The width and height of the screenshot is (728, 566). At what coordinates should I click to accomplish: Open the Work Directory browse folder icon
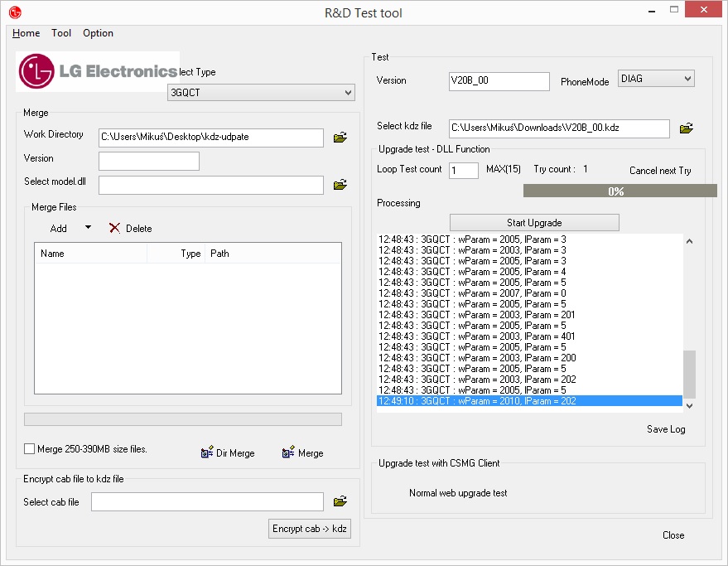click(x=340, y=138)
